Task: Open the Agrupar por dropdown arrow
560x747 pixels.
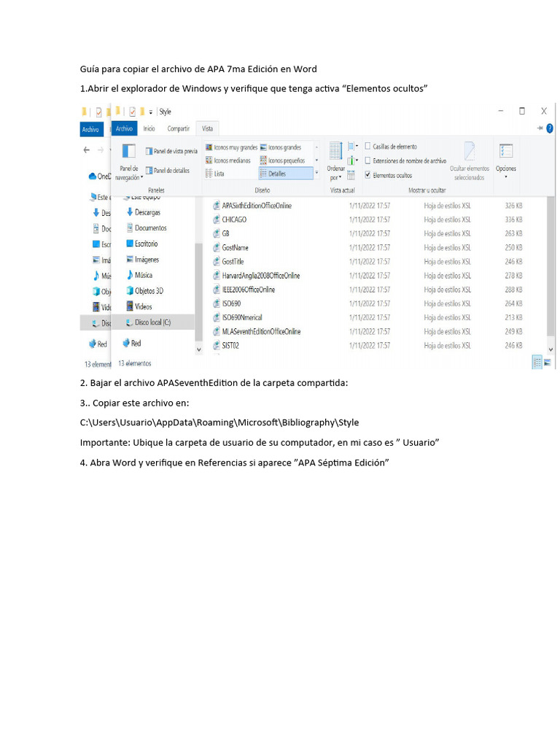Action: click(357, 146)
